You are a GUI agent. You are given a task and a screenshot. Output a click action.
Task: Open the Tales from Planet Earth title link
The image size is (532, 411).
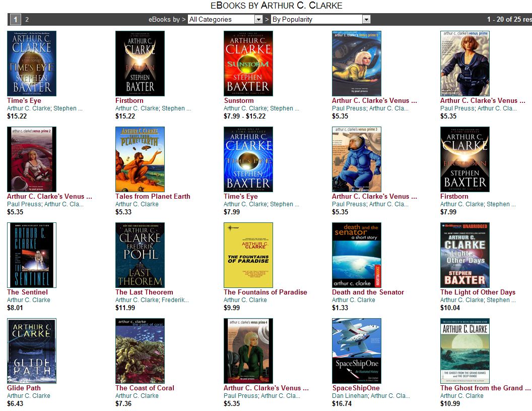[x=153, y=196]
